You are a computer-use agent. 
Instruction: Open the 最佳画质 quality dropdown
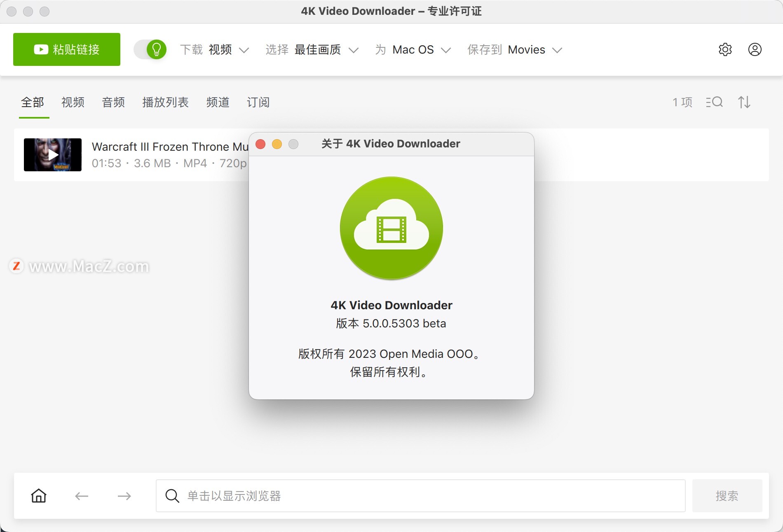click(x=326, y=50)
